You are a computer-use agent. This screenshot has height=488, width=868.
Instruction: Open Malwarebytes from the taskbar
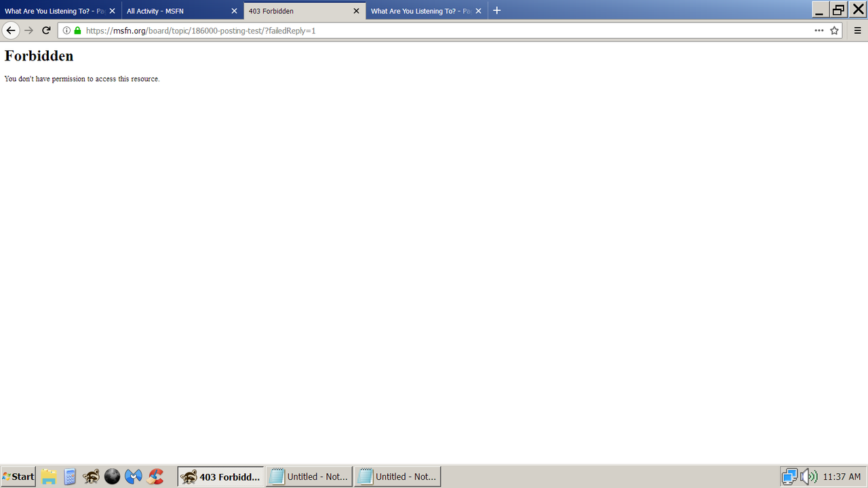(134, 476)
